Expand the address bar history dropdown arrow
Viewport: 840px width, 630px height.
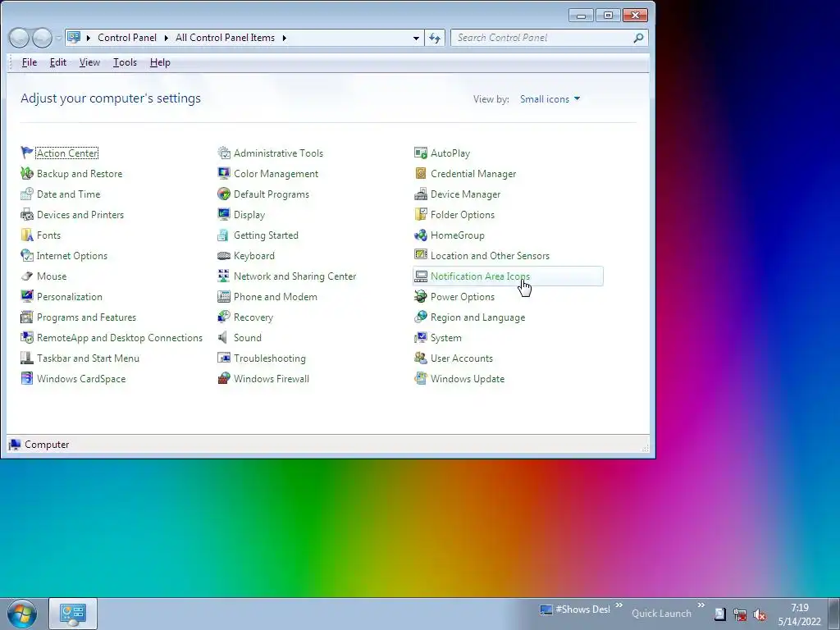[416, 38]
